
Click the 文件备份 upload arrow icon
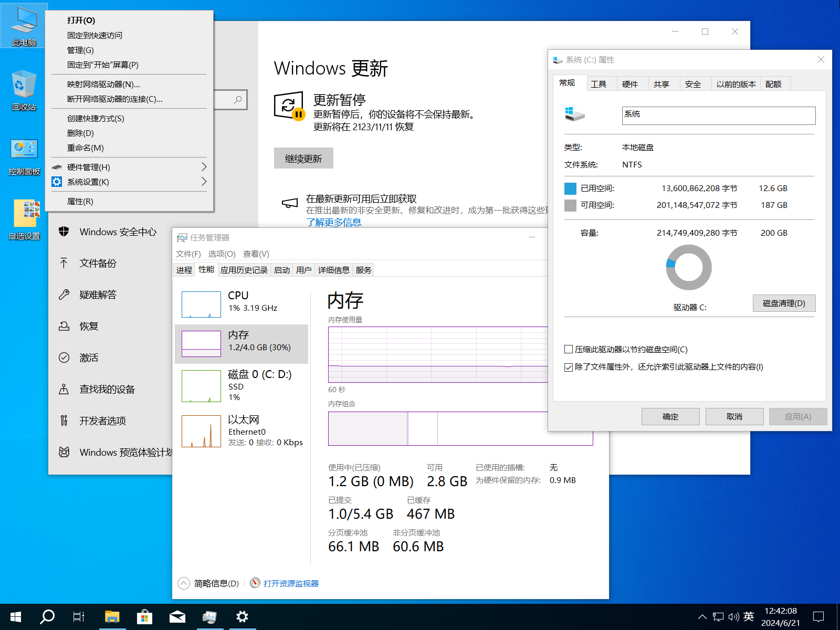click(64, 263)
